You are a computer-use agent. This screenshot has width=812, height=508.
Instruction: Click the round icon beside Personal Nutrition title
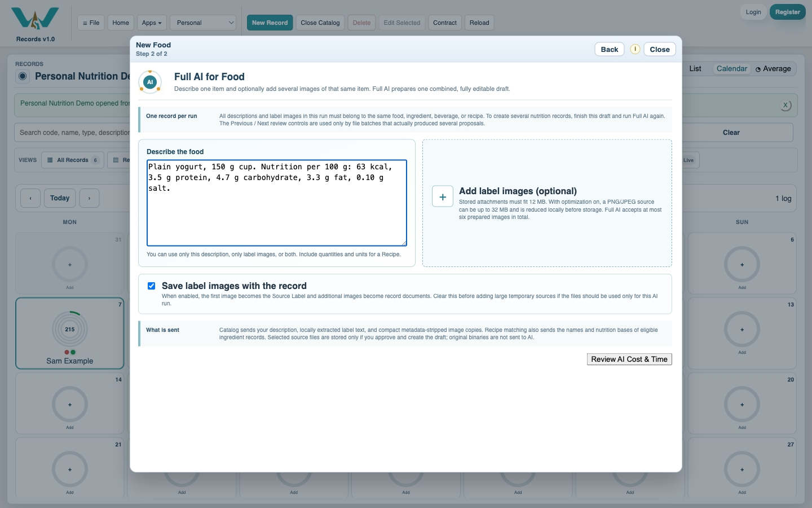point(23,76)
